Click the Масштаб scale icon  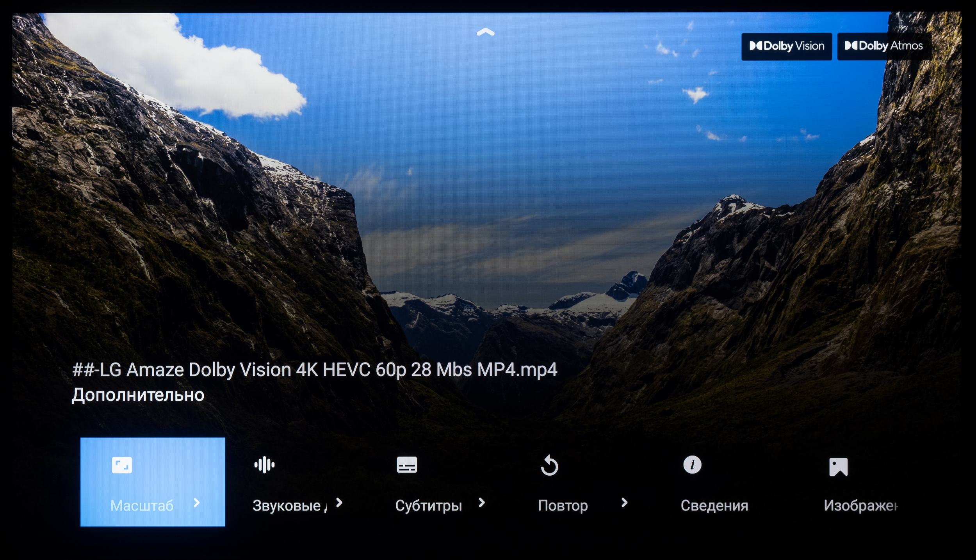pyautogui.click(x=122, y=465)
